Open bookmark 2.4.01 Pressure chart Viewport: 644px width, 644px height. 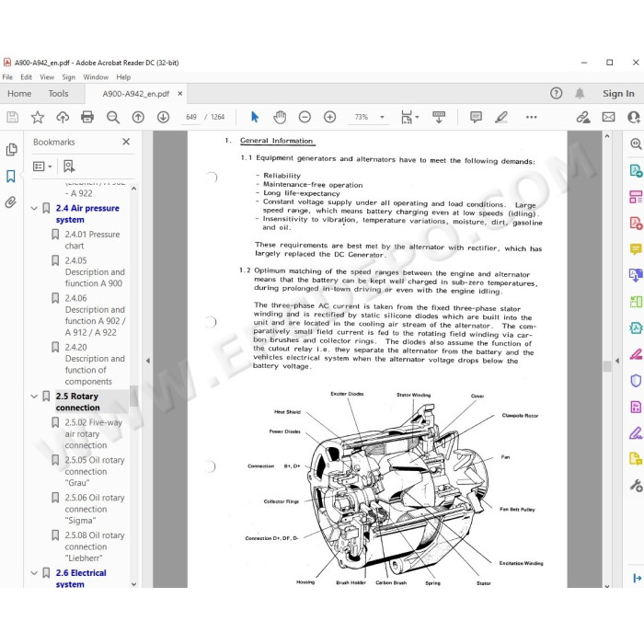92,240
